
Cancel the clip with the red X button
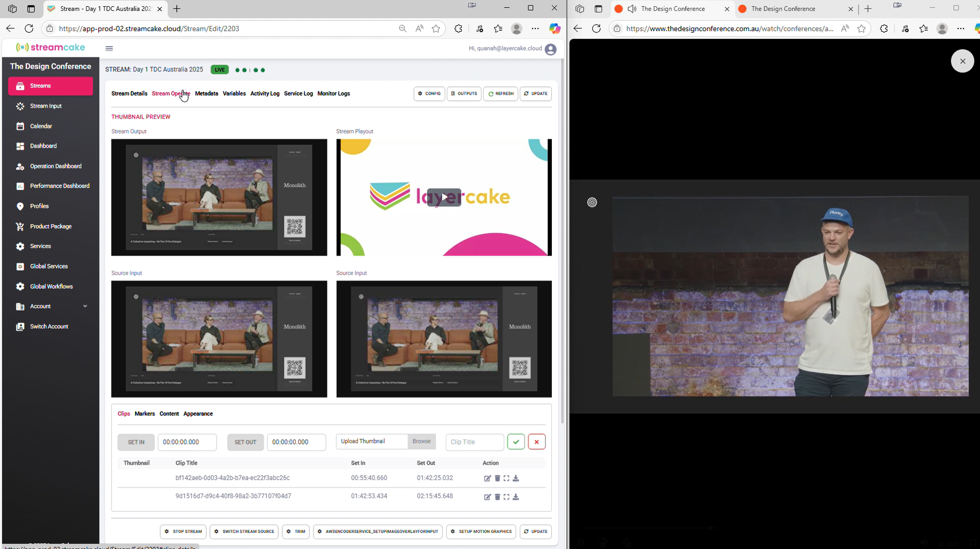click(536, 442)
